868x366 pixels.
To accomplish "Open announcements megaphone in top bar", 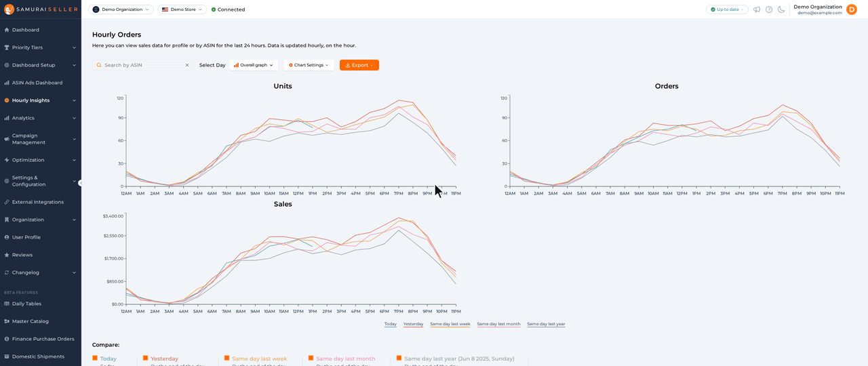I will click(x=757, y=9).
